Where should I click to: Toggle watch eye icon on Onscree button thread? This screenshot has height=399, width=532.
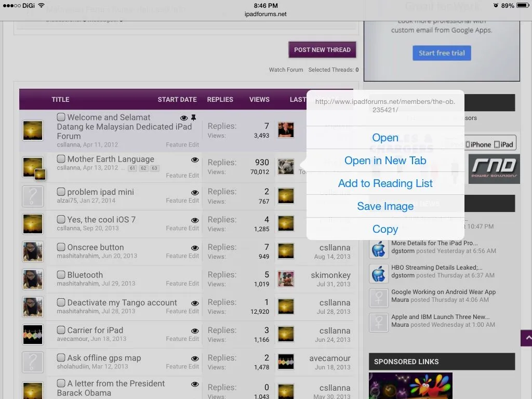(195, 248)
